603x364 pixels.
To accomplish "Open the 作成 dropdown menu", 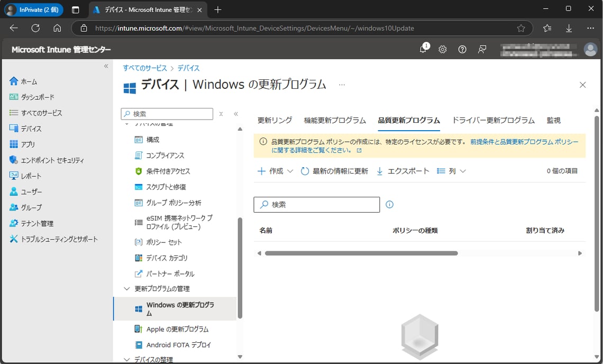I will pyautogui.click(x=275, y=171).
